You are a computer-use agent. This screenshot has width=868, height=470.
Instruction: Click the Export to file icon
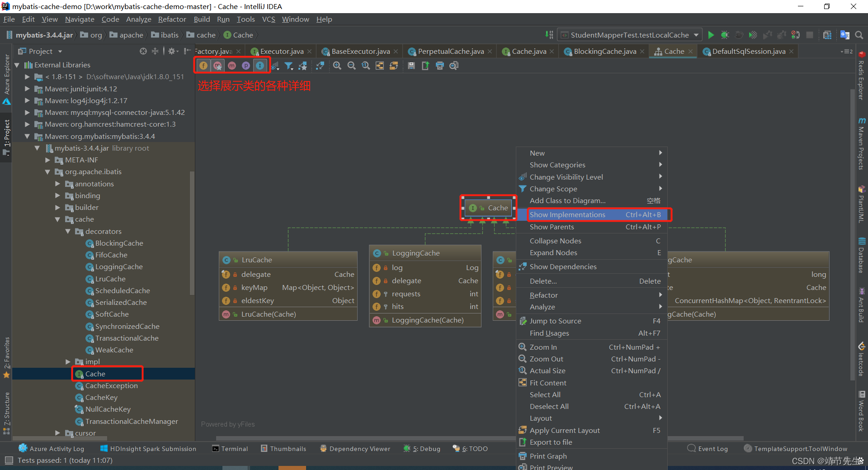425,66
